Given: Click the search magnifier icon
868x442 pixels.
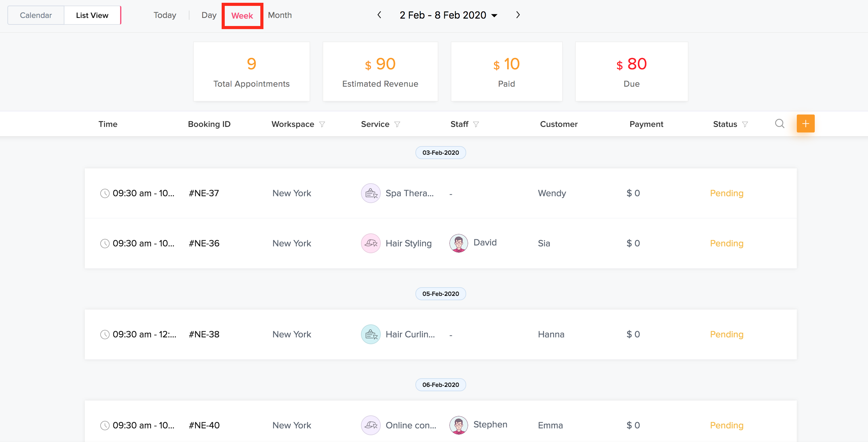Looking at the screenshot, I should (779, 123).
